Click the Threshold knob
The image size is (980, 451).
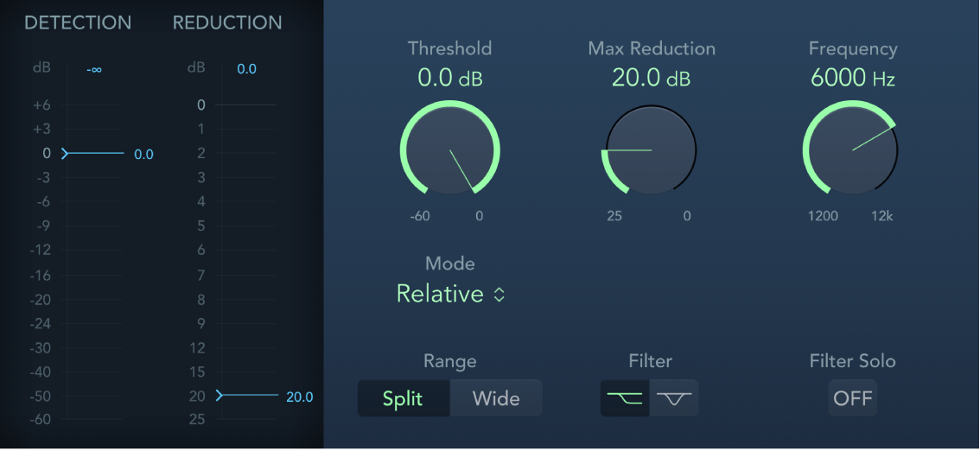(x=449, y=150)
